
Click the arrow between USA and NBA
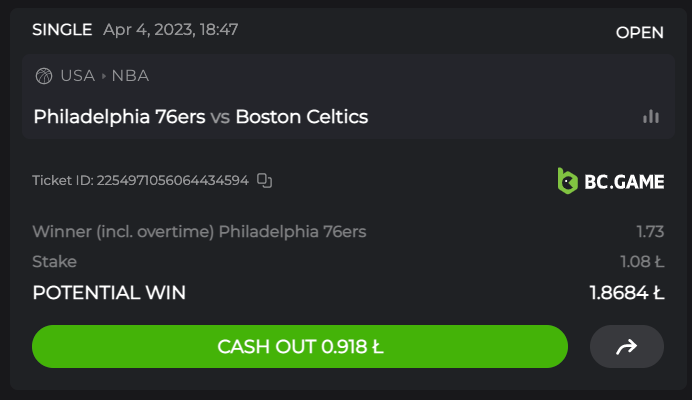[103, 76]
